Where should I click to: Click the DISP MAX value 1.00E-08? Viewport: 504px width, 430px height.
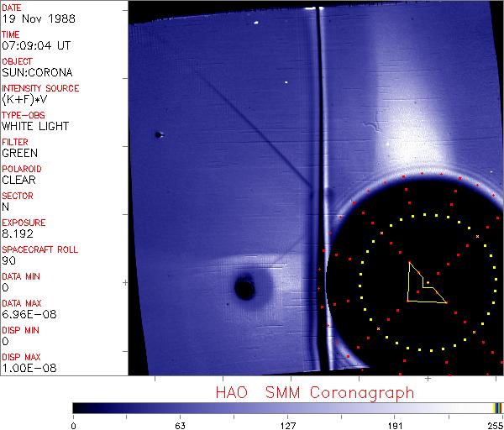click(x=25, y=368)
